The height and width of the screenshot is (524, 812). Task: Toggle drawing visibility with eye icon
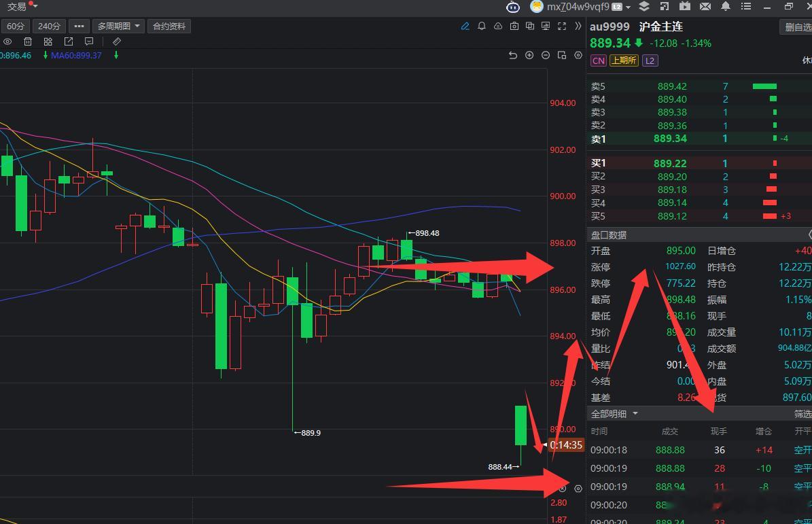pos(7,41)
